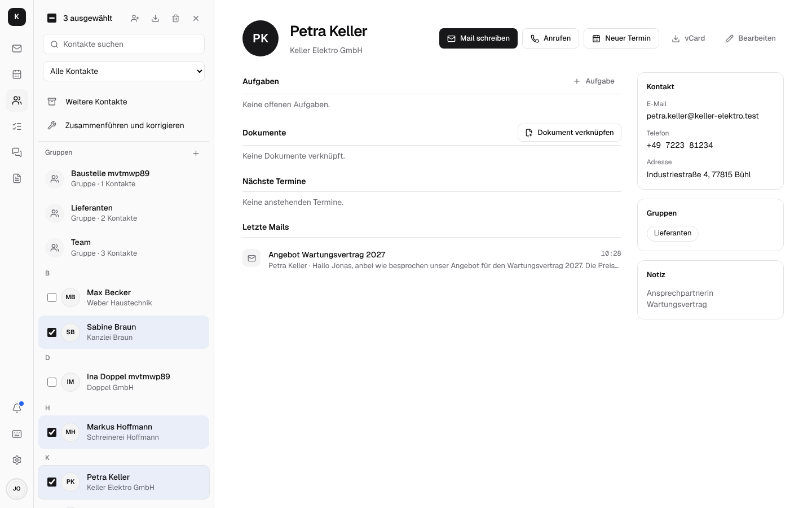Open settings via the gear icon
Viewport: 812px width, 508px height.
click(17, 460)
